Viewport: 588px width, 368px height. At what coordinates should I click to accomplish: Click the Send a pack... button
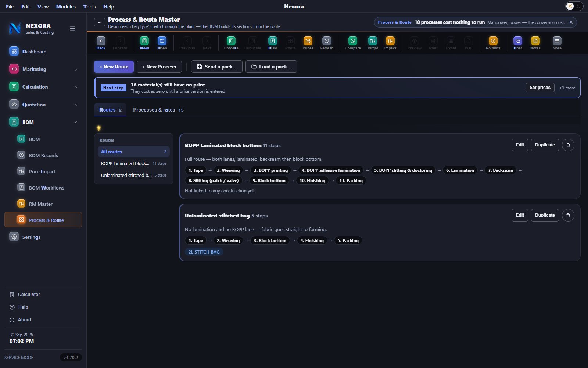217,67
